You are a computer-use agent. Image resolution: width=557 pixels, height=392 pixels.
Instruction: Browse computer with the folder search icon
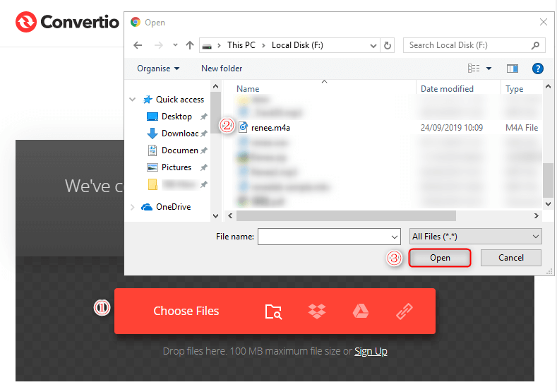273,311
